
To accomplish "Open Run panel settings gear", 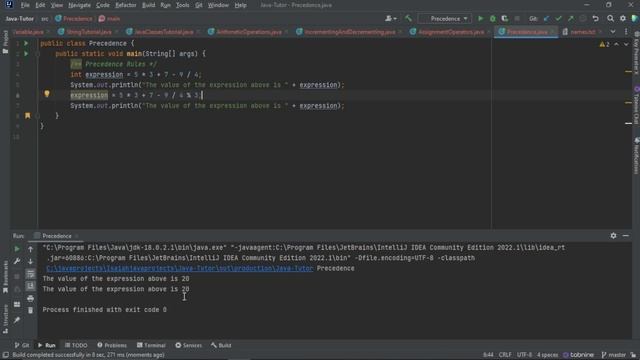I will tap(613, 236).
